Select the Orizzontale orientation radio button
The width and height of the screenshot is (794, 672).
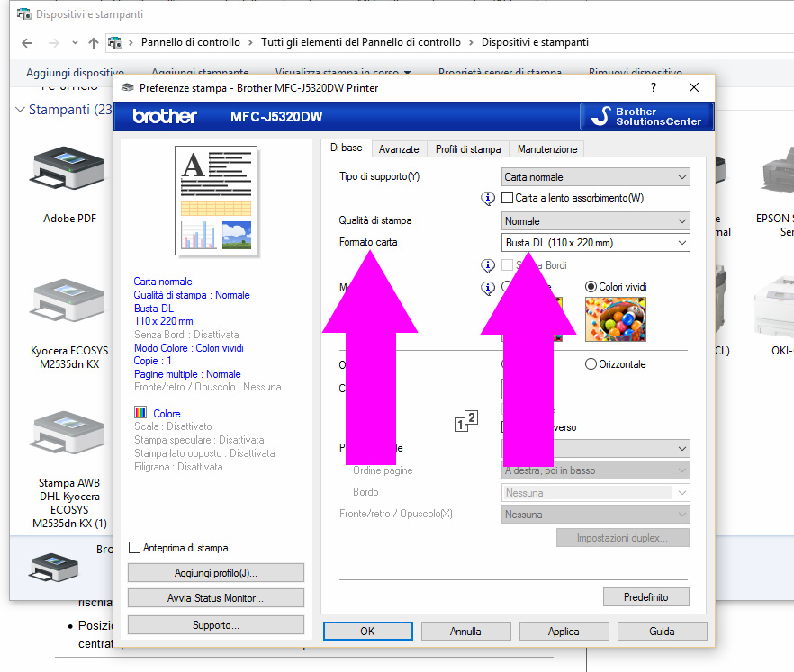point(591,364)
